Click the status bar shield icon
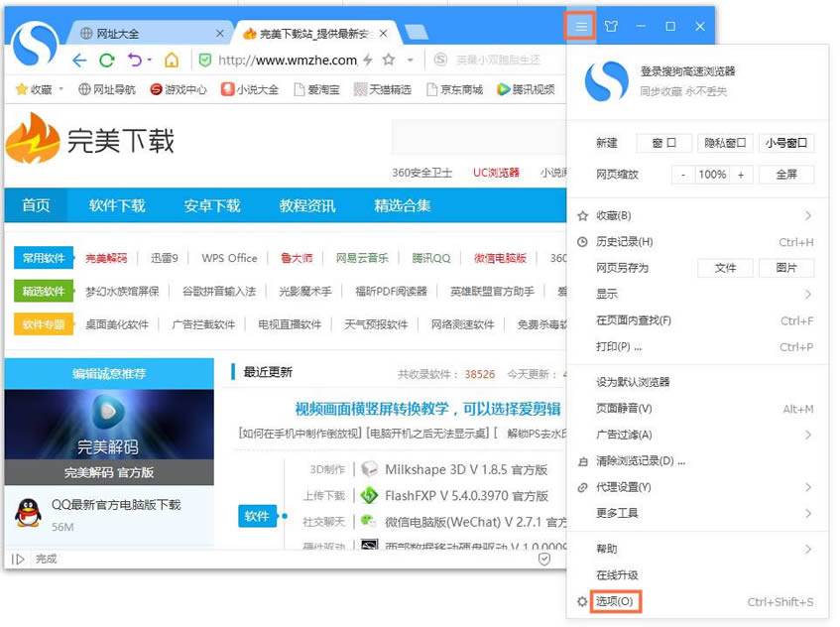Viewport: 840px width, 627px height. [543, 559]
